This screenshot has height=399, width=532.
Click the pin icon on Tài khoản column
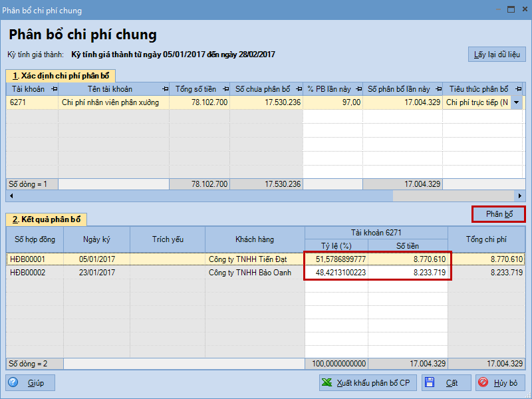pos(53,89)
